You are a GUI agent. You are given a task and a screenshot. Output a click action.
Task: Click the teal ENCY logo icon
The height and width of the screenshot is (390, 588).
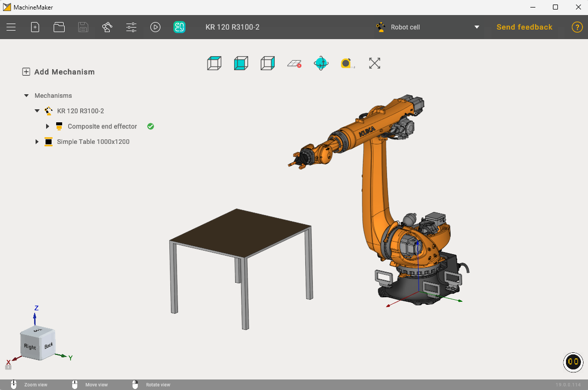point(179,28)
